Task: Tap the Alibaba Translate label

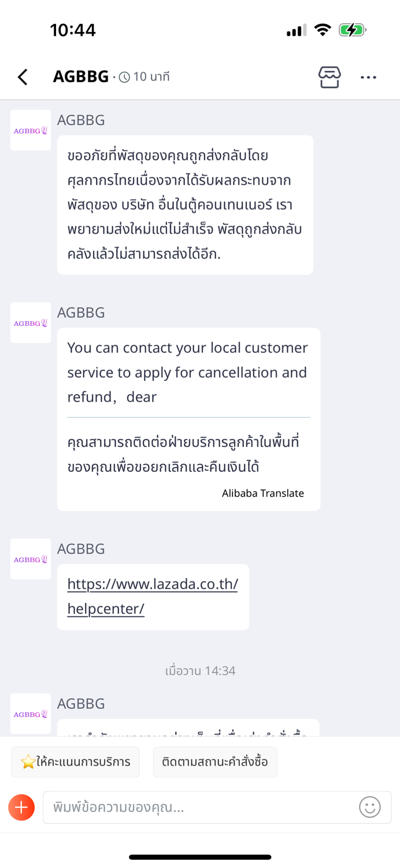Action: click(x=263, y=493)
